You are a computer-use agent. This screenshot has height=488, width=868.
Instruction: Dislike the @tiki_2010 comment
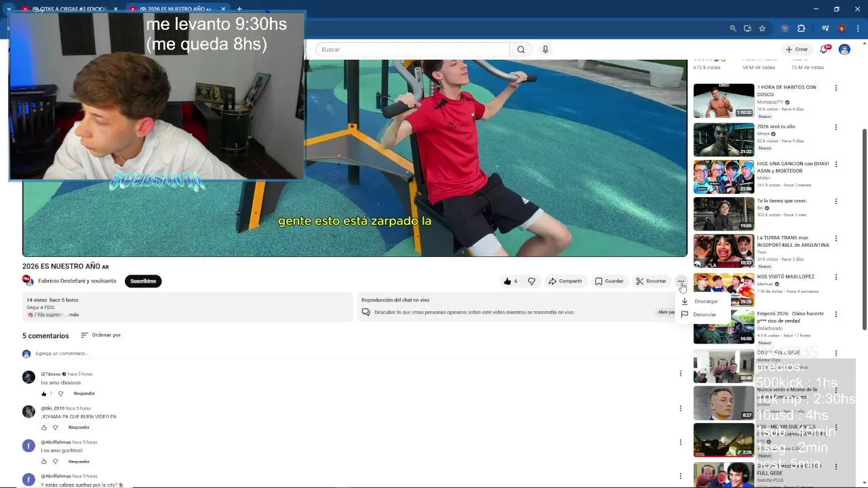tap(56, 428)
